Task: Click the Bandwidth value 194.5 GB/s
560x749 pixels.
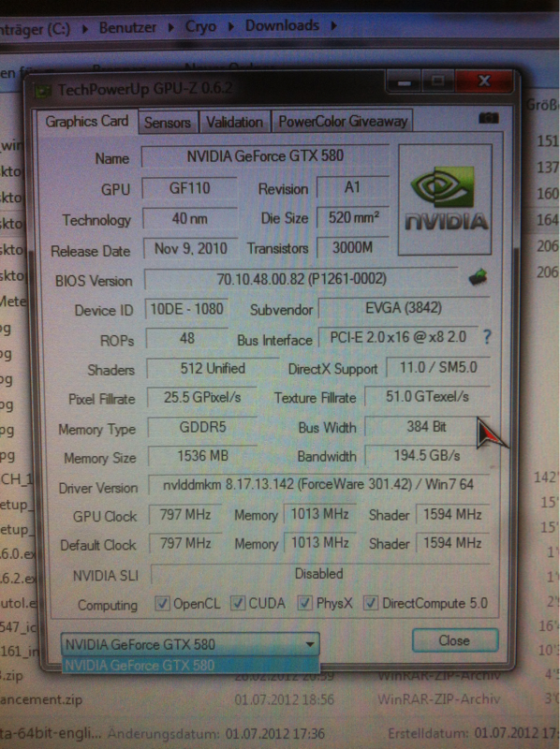Action: [427, 456]
